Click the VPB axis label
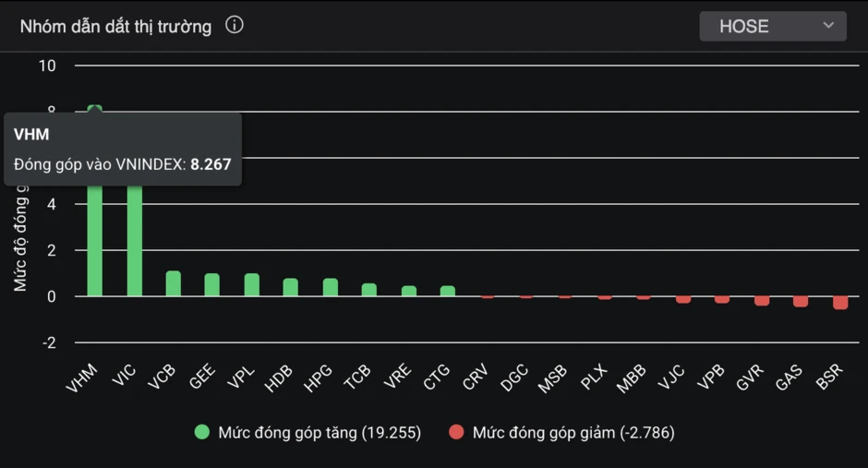This screenshot has width=868, height=468. tap(710, 378)
